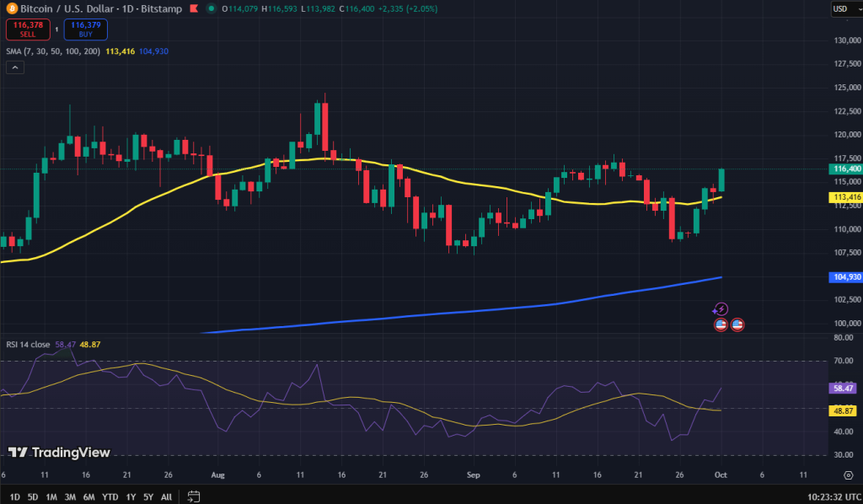Switch to the 1Y time range

[131, 497]
